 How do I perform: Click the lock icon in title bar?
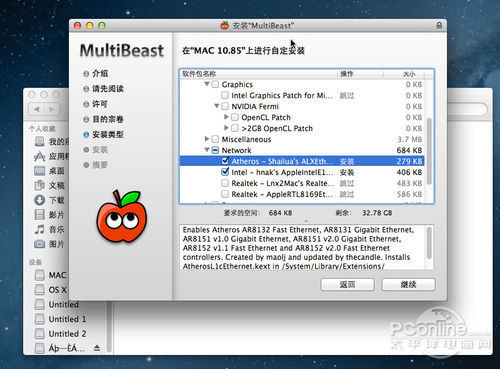[x=439, y=25]
